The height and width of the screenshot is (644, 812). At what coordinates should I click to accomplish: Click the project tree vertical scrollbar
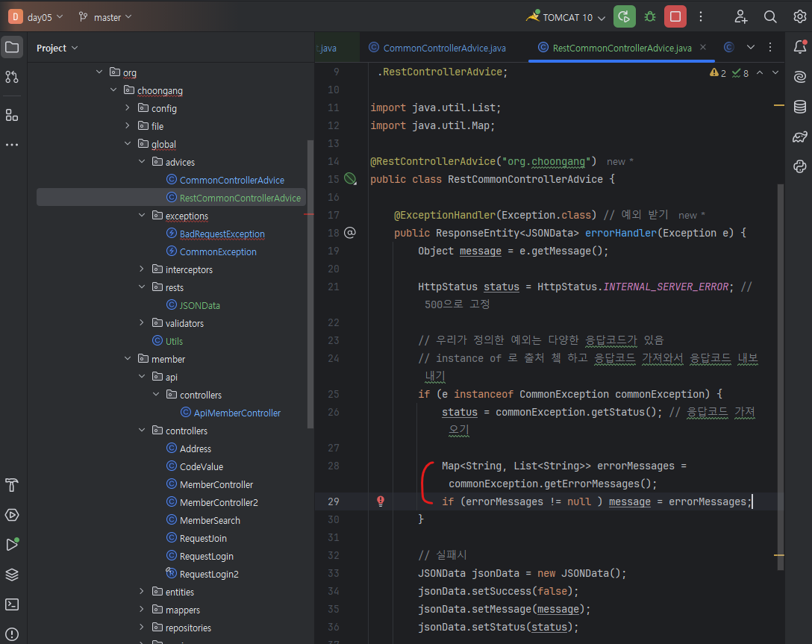(310, 284)
